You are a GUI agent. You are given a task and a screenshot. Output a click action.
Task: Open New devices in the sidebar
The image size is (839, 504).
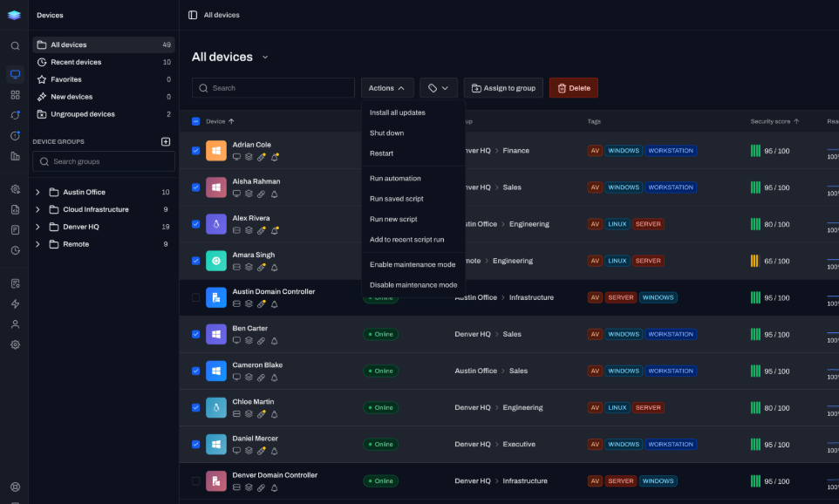point(103,97)
